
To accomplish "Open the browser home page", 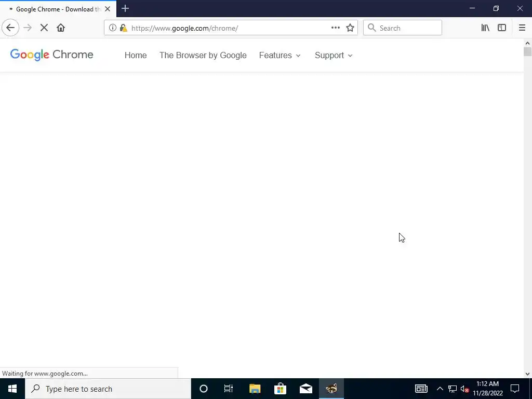I will (x=61, y=28).
